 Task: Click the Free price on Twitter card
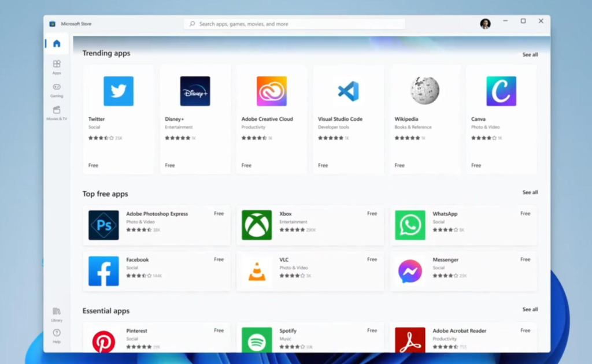pyautogui.click(x=93, y=165)
